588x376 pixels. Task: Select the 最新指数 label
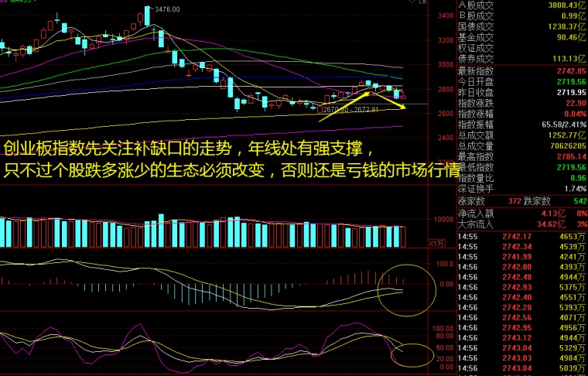476,71
